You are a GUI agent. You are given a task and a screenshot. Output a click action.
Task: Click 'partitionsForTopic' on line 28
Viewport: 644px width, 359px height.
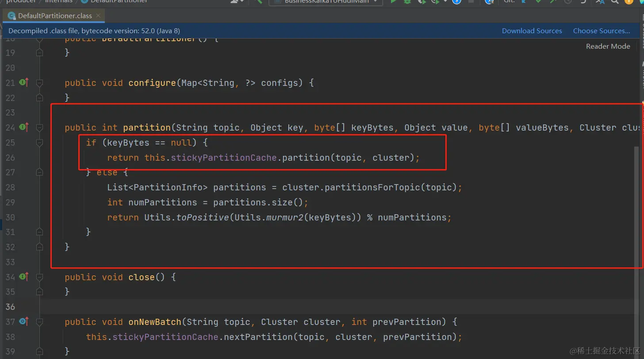[x=372, y=187]
